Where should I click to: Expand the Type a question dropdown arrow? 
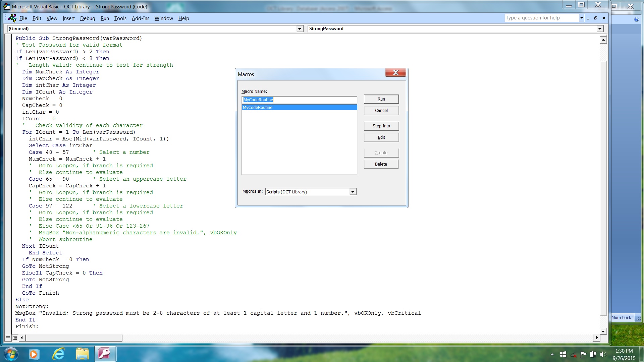click(582, 18)
